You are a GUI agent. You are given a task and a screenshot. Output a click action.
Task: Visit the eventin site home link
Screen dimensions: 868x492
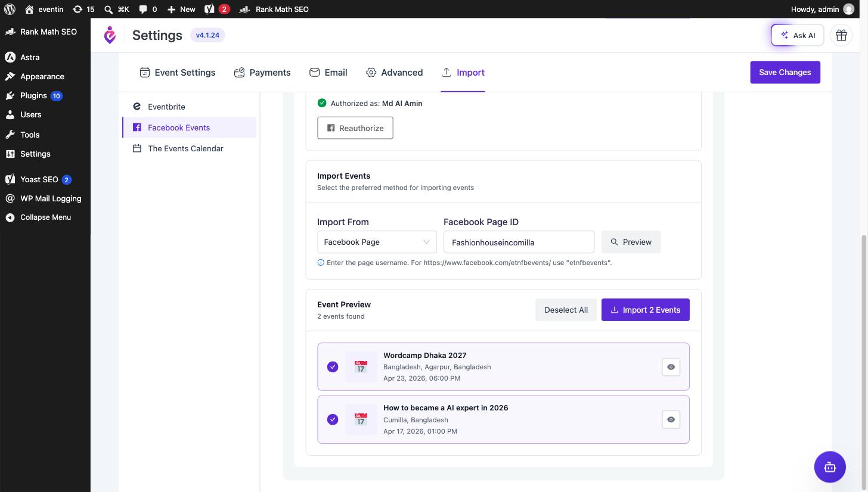click(44, 9)
